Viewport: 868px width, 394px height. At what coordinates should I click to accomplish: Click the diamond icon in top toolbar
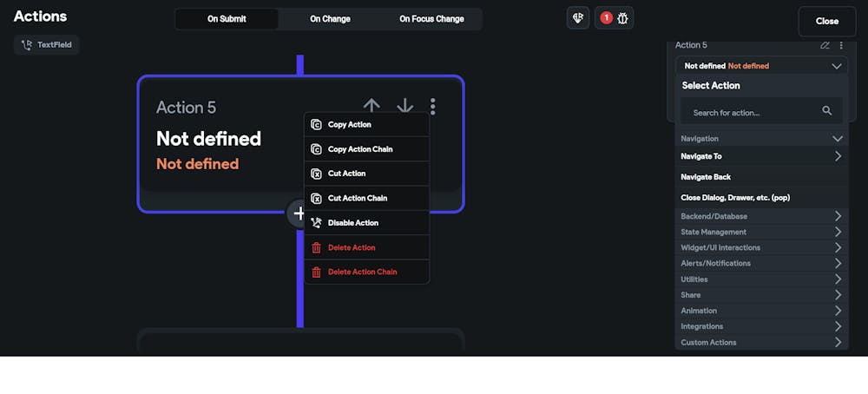tap(578, 18)
